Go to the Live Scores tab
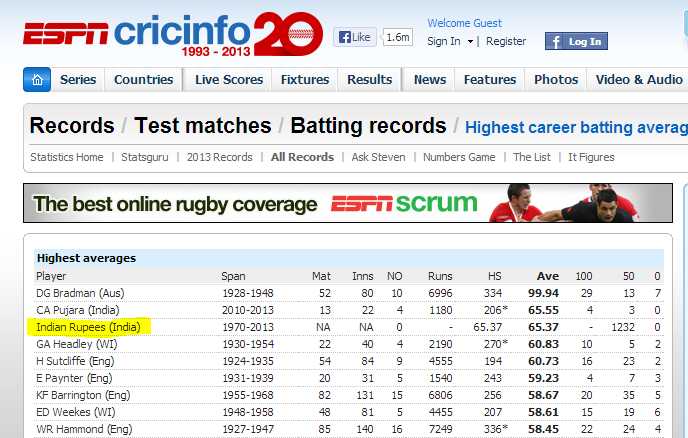688x438 pixels. [227, 80]
